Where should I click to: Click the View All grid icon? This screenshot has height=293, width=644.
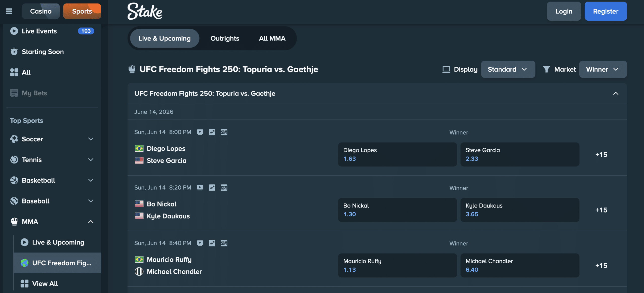24,283
